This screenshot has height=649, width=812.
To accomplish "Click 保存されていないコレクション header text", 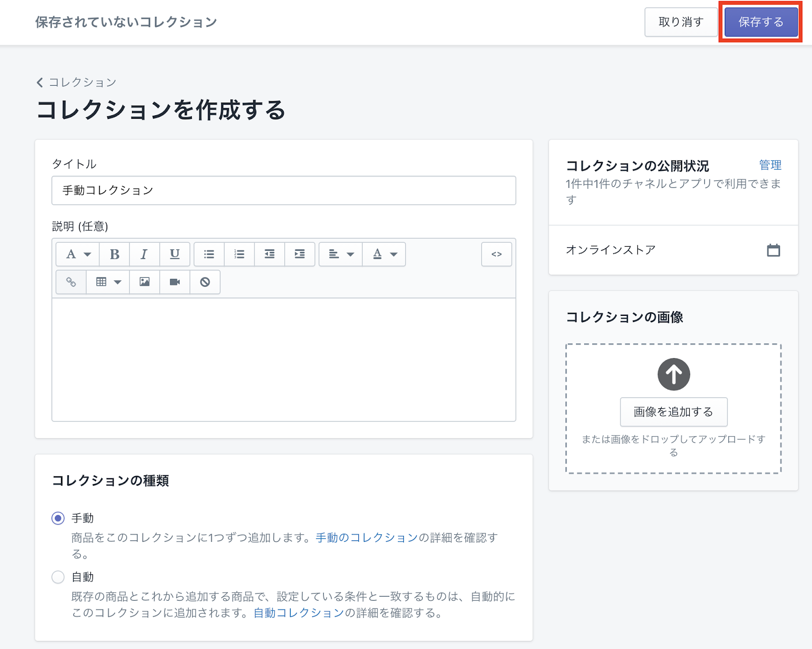I will (x=126, y=22).
